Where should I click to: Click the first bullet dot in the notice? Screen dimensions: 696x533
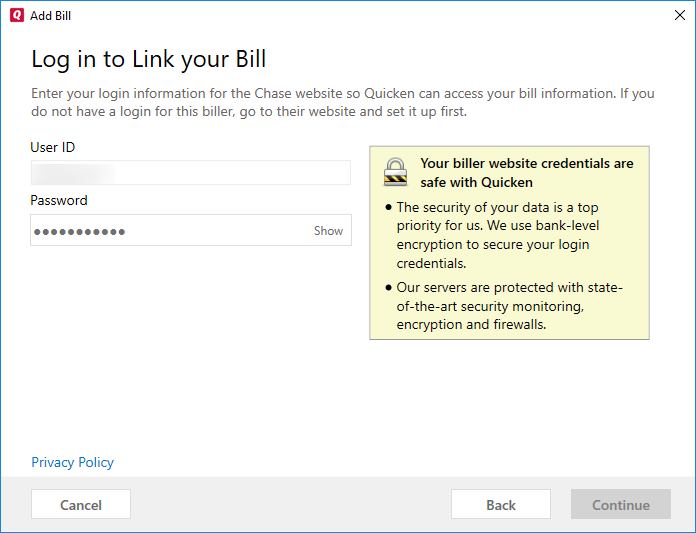pos(388,208)
